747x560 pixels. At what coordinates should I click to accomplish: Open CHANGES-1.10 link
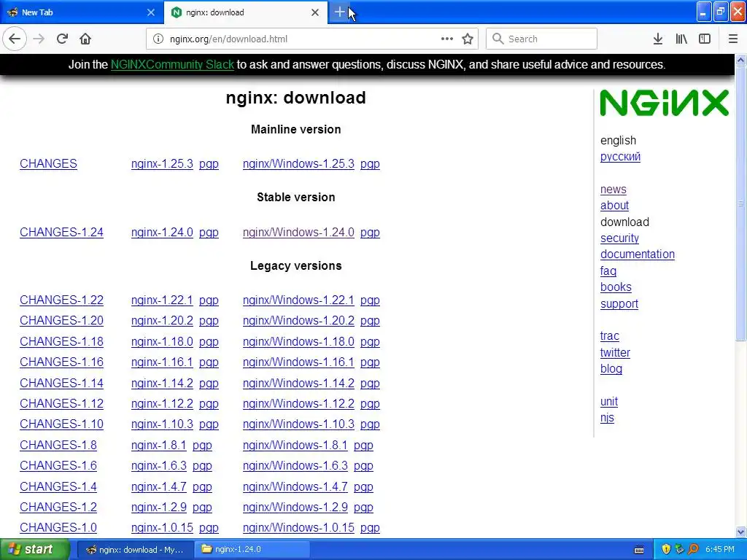click(x=61, y=424)
